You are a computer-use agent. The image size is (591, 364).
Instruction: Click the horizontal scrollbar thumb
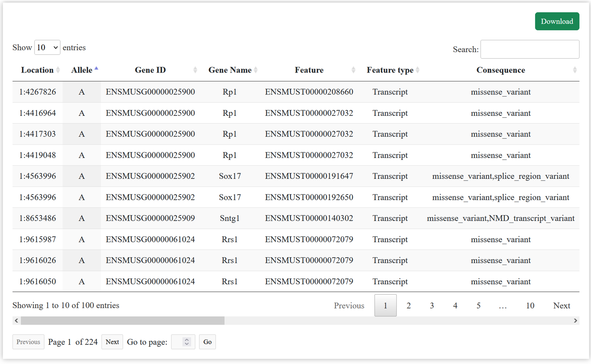pyautogui.click(x=123, y=321)
